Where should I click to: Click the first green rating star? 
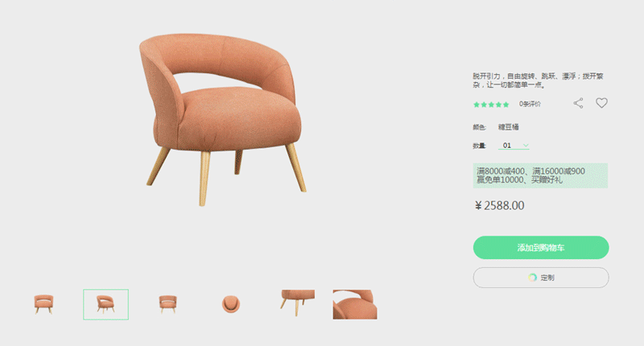pos(477,105)
